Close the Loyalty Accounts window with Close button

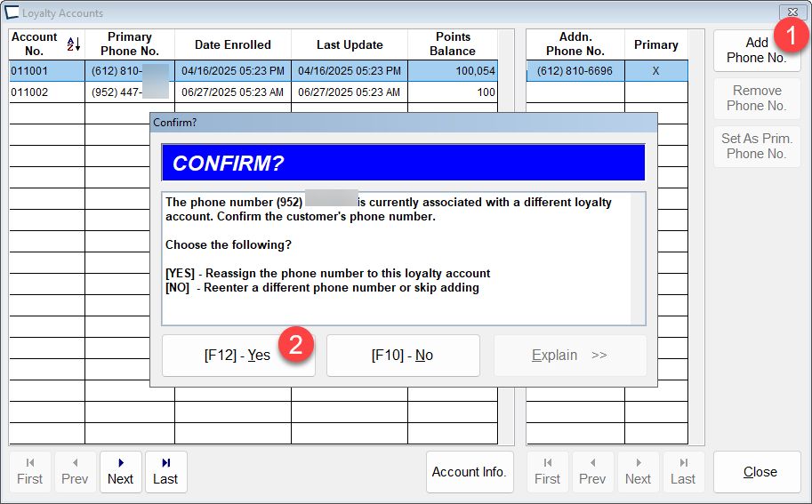pos(760,472)
